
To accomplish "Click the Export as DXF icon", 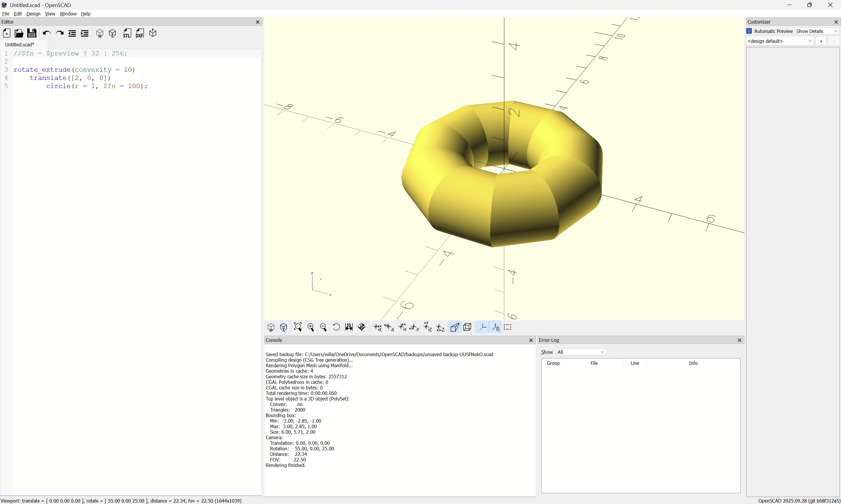I will coord(140,33).
